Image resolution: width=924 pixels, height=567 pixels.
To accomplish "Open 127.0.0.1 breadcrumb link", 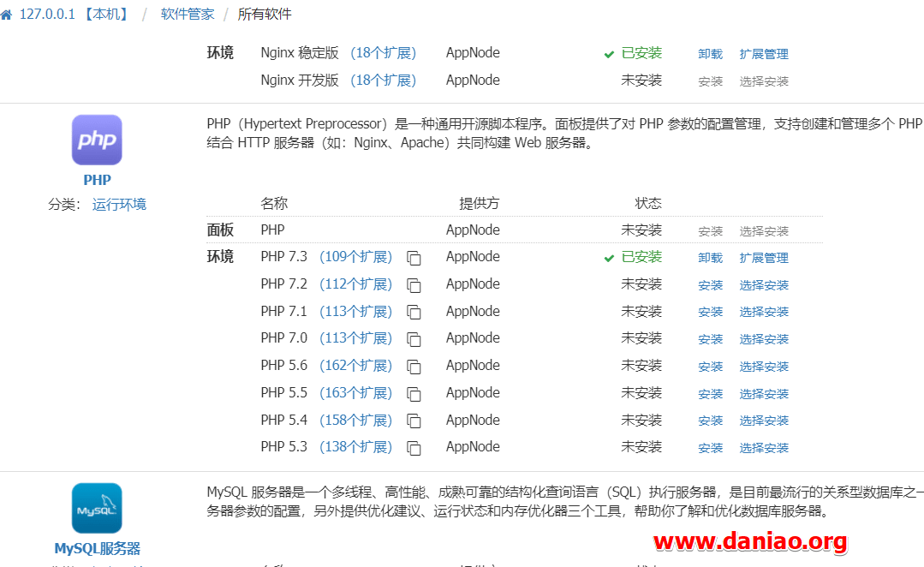I will point(75,15).
